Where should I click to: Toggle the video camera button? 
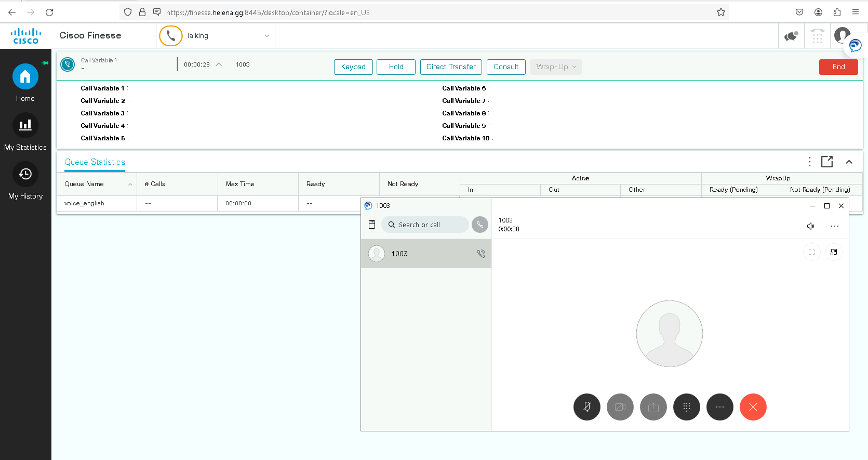[x=620, y=407]
